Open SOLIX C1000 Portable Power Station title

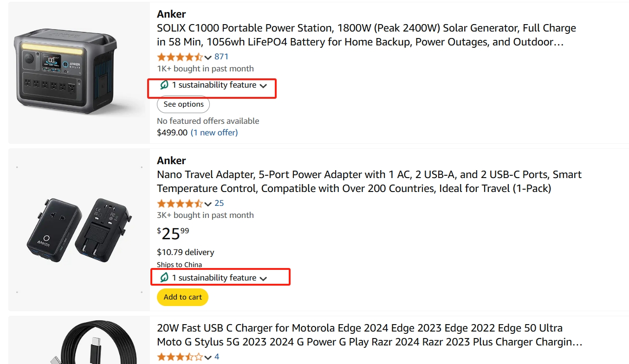pos(367,35)
